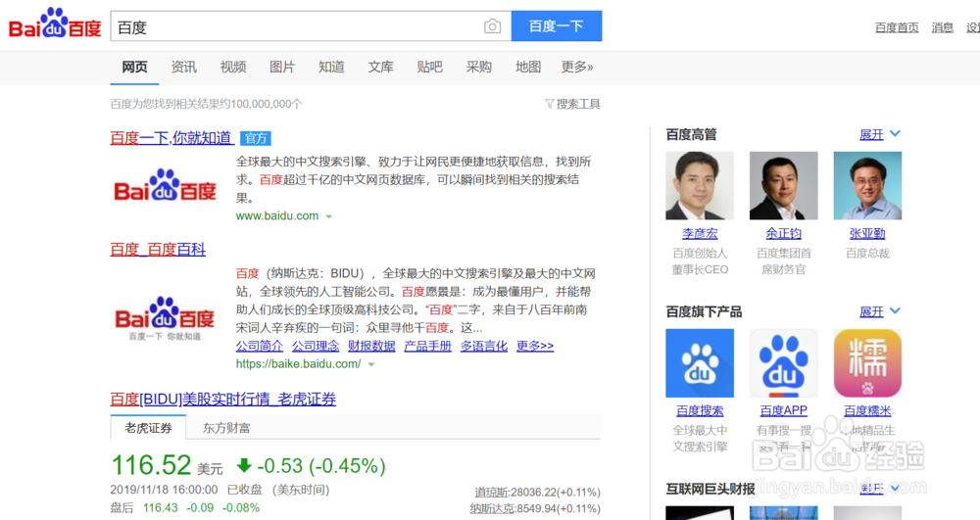Viewport: 980px width, 520px height.
Task: Switch to the 资讯 tab
Action: tap(184, 67)
